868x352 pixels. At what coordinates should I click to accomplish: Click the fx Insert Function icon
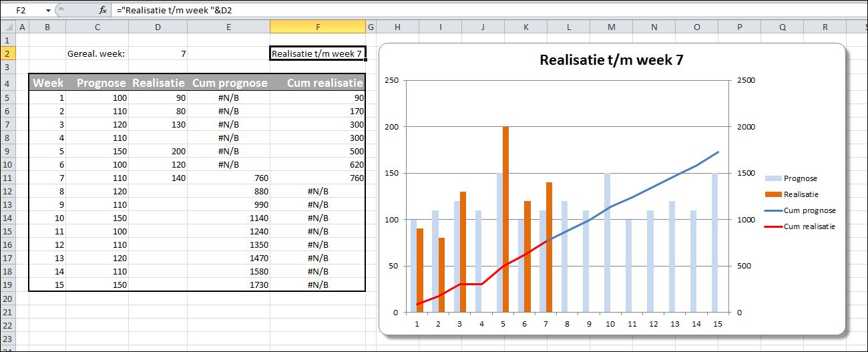pyautogui.click(x=102, y=11)
